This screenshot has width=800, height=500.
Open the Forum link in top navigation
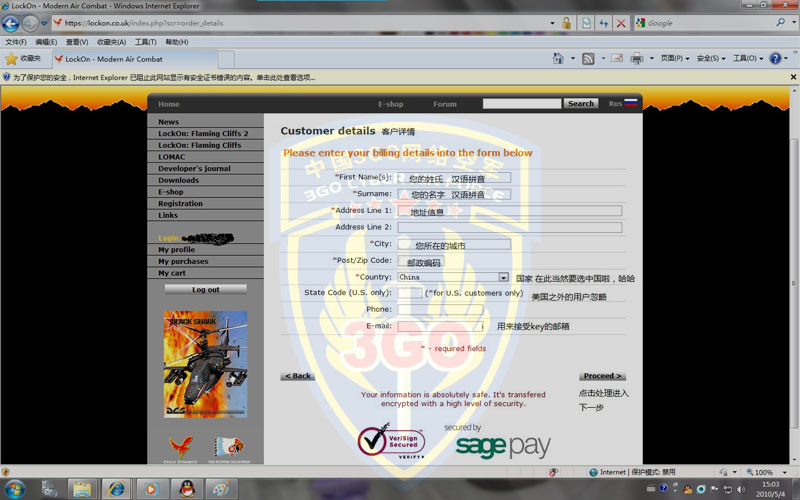point(445,104)
